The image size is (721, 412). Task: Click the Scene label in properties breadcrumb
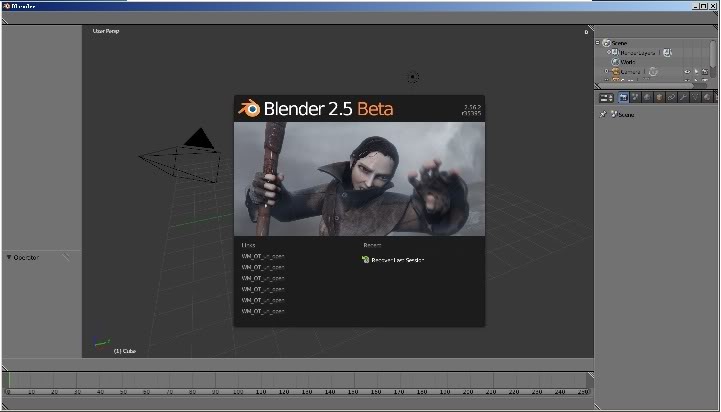tap(626, 115)
